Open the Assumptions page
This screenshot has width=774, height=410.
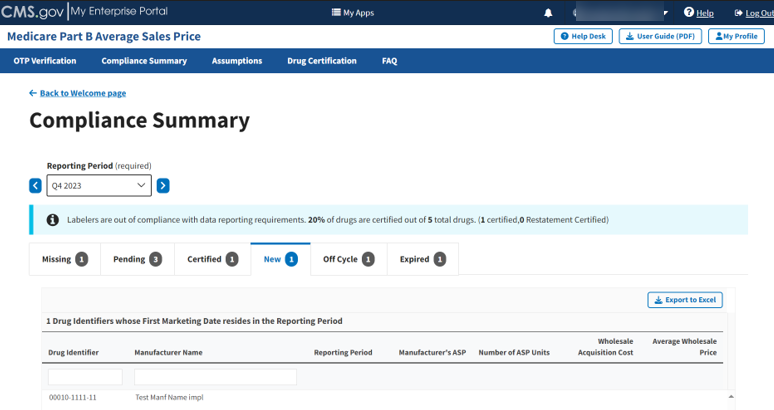pos(237,61)
